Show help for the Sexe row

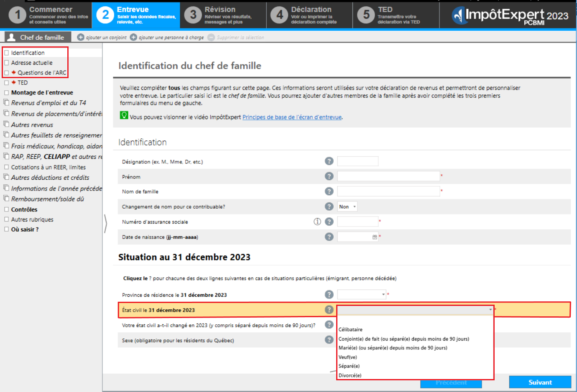click(x=329, y=340)
